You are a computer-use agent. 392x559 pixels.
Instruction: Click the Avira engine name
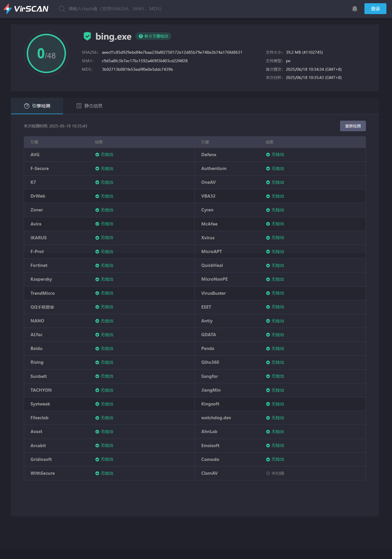tap(36, 224)
